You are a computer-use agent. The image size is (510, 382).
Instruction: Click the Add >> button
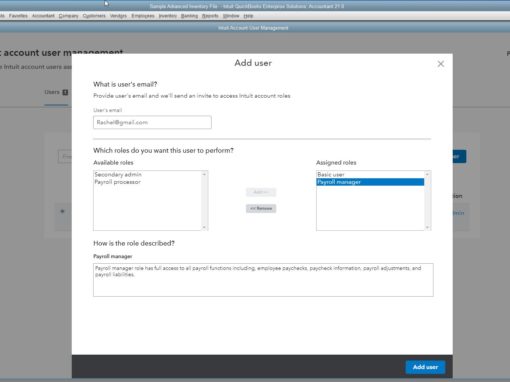[261, 192]
